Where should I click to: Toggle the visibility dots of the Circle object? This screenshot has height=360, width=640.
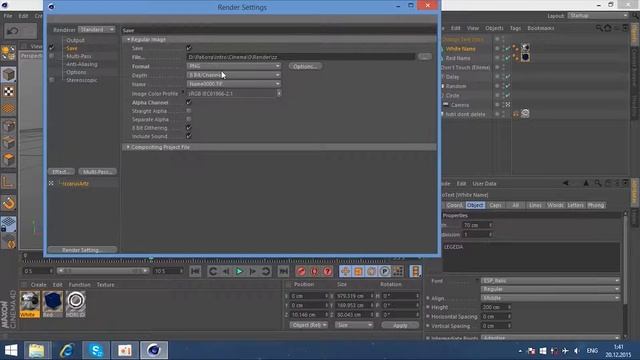(x=503, y=95)
